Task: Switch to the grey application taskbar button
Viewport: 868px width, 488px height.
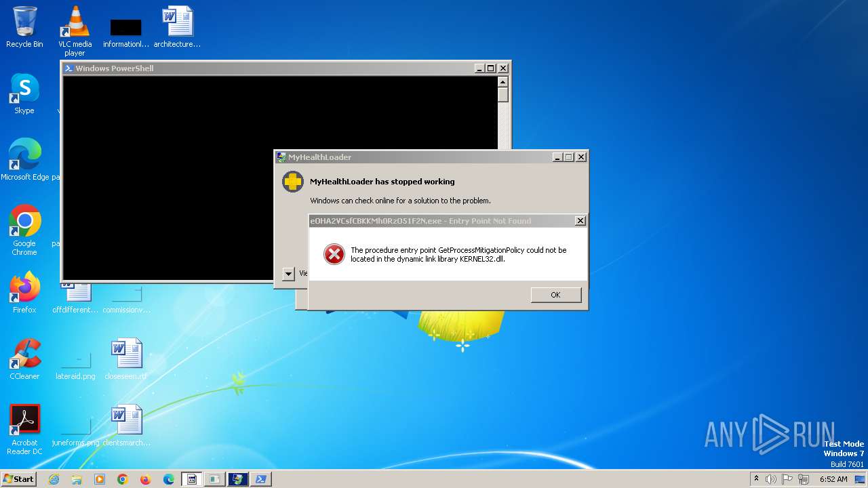Action: pos(215,479)
